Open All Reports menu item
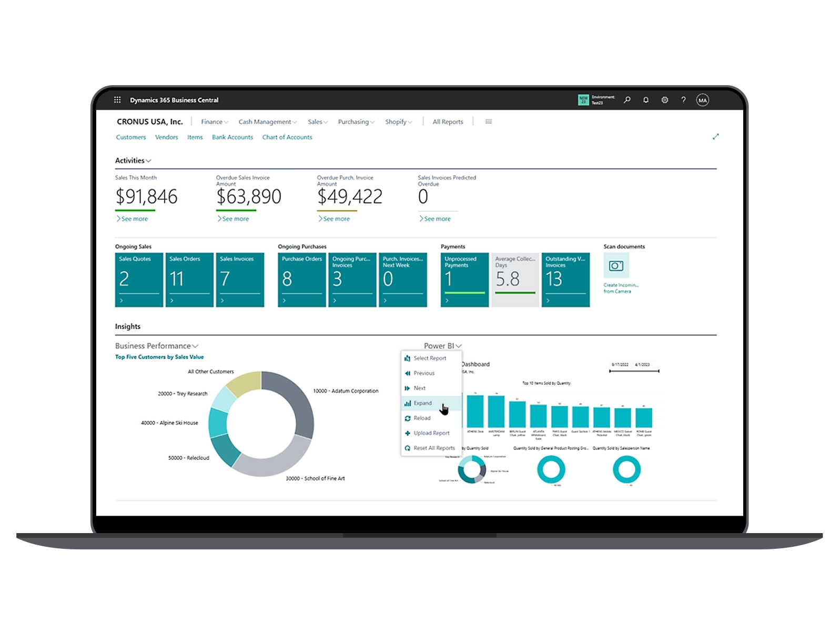840x634 pixels. (448, 122)
